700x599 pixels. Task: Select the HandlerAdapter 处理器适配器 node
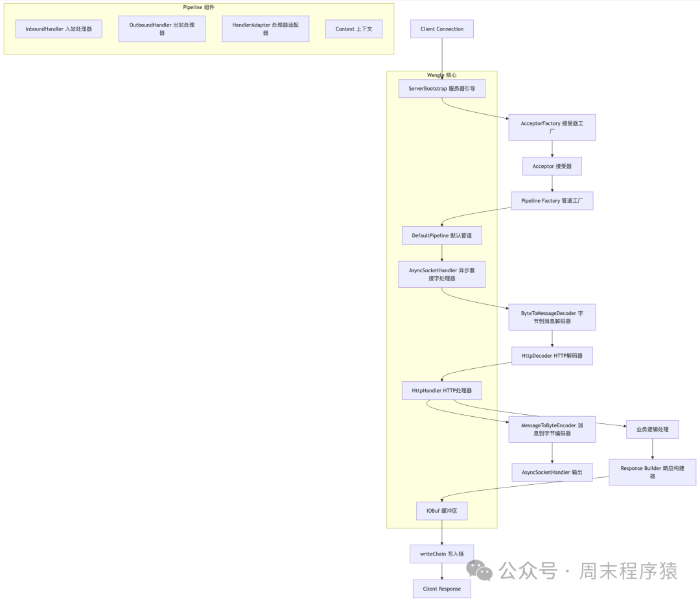coord(265,29)
